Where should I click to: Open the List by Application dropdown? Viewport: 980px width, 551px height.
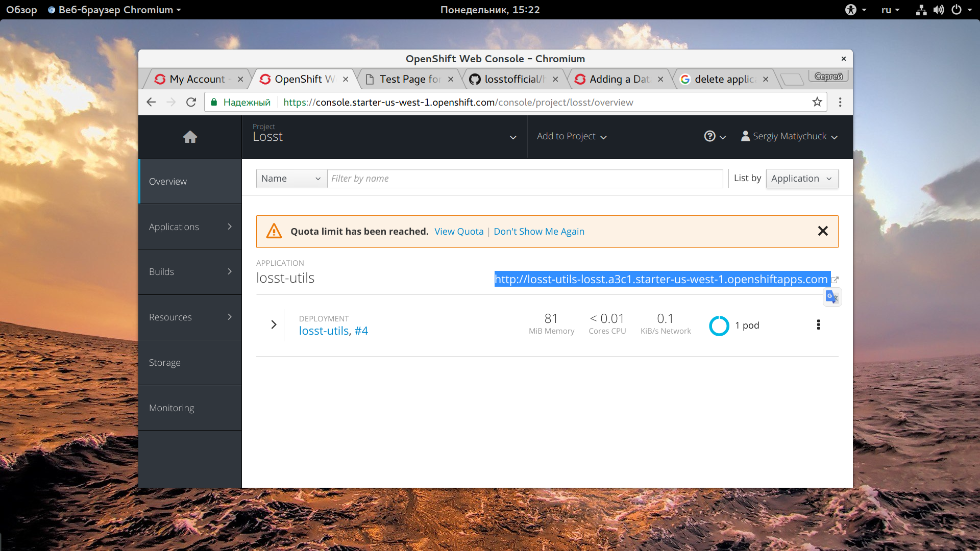[801, 179]
